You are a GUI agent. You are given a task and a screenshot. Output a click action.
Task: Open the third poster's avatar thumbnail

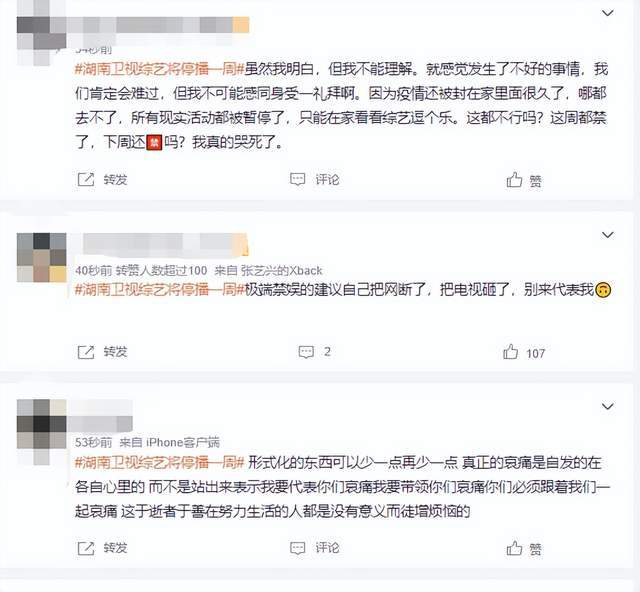pyautogui.click(x=42, y=432)
